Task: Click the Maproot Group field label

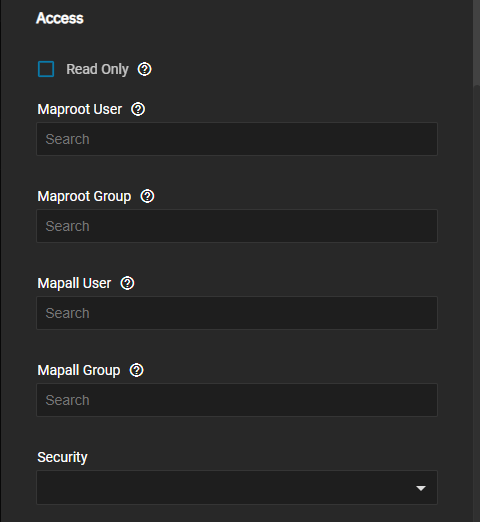Action: (84, 196)
